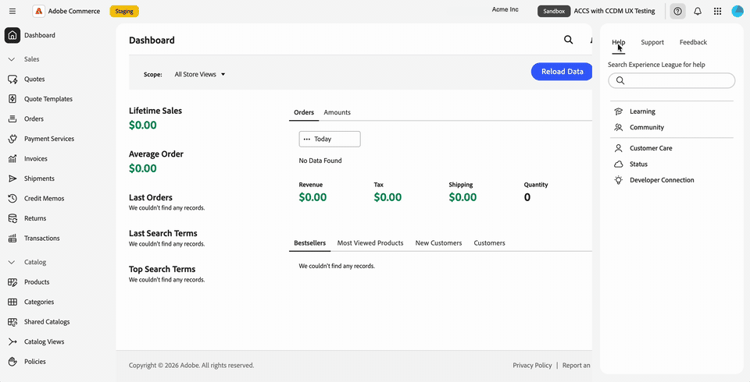Open Quotes in the sidebar
This screenshot has width=750, height=382.
pyautogui.click(x=34, y=79)
